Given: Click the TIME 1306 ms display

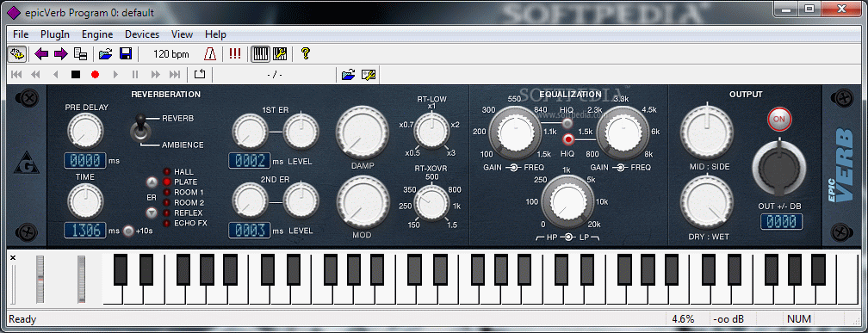Looking at the screenshot, I should point(84,230).
